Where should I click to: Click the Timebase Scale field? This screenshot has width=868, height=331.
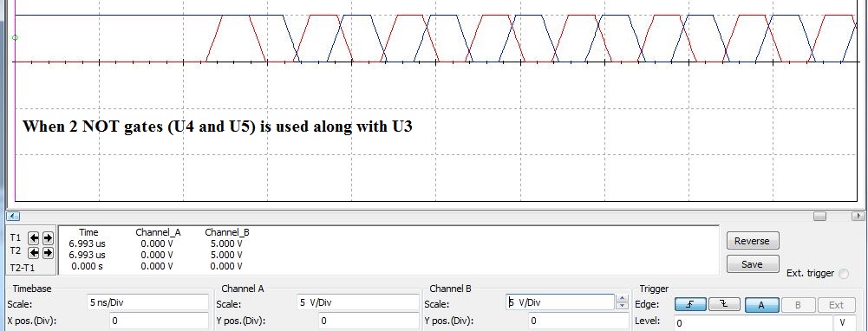pyautogui.click(x=147, y=302)
